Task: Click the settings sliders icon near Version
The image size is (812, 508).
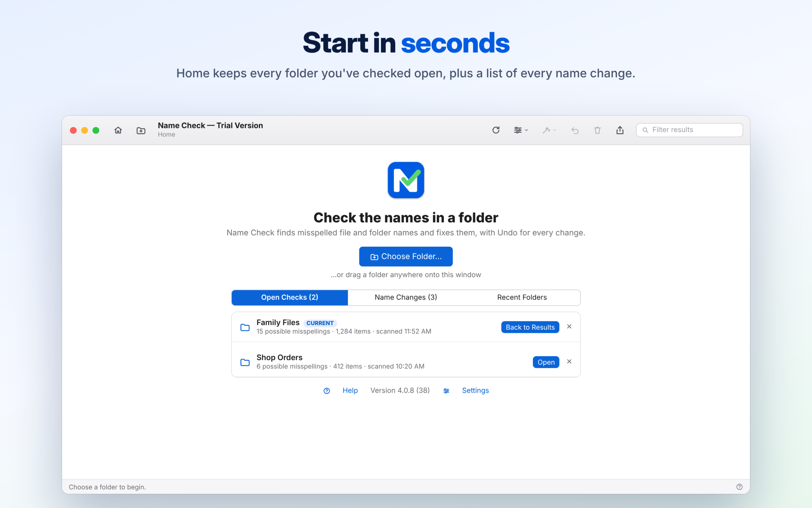Action: [446, 391]
